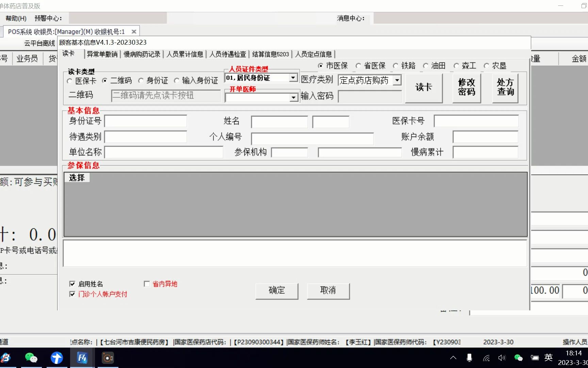Open the 人员定点信息 tab

[313, 54]
